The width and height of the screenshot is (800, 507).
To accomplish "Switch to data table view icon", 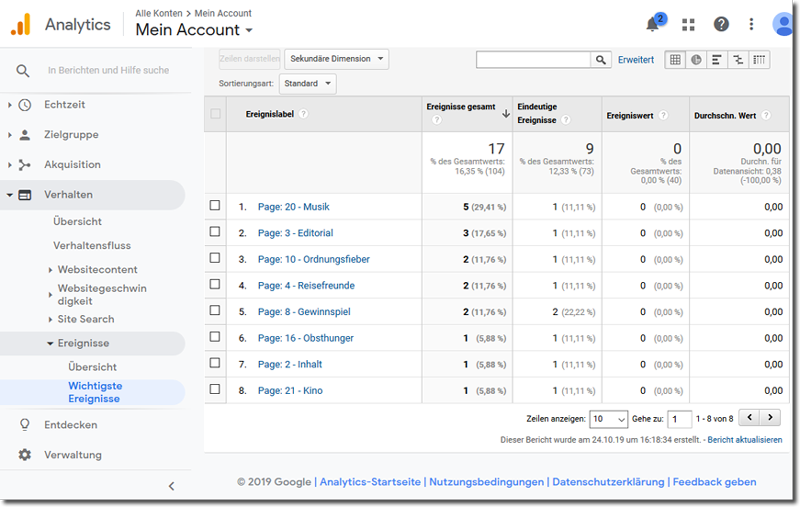I will [675, 60].
